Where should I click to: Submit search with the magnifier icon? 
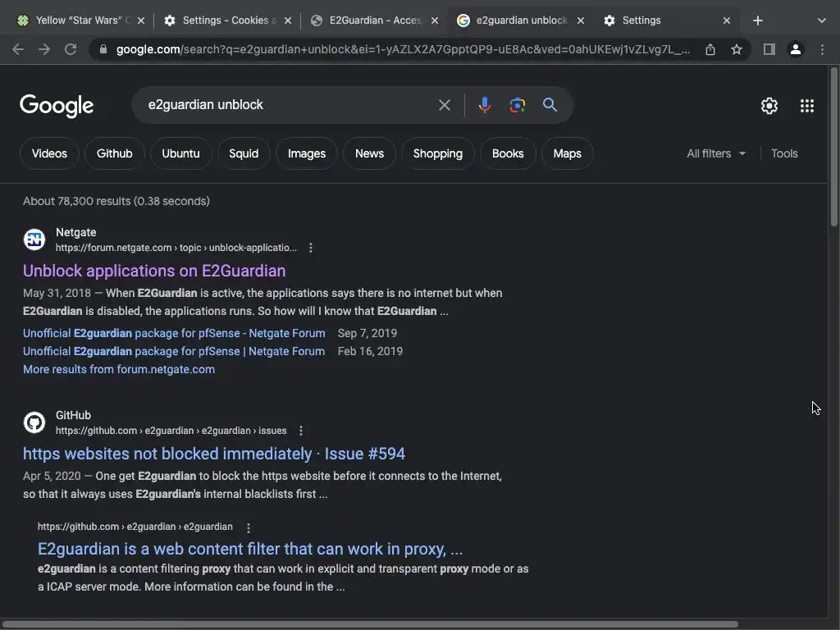pos(550,105)
